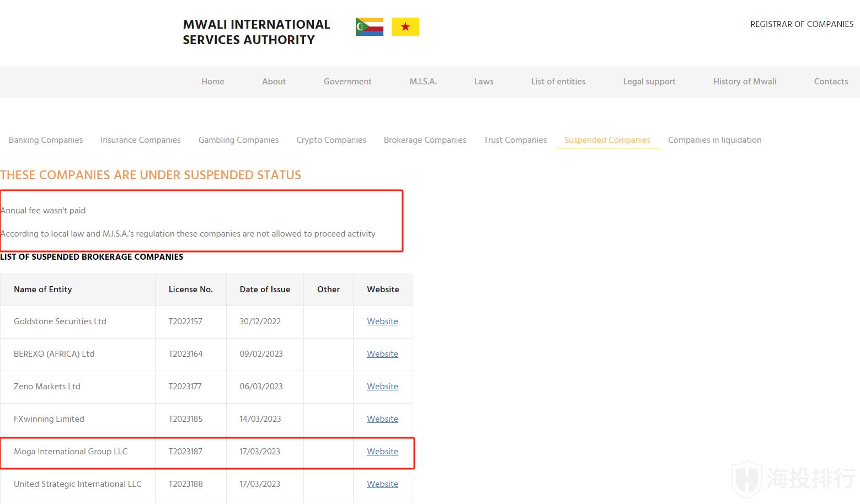The image size is (860, 504).
Task: Click the Mwali International Services Authority title
Action: [x=257, y=32]
